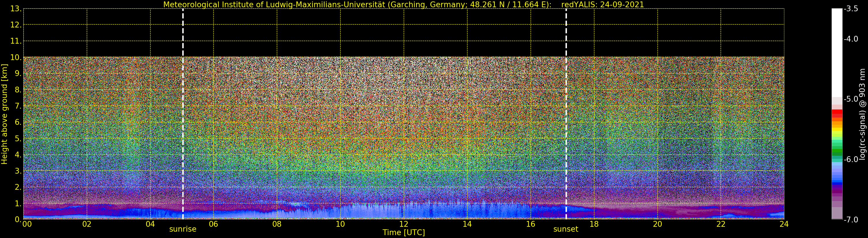Screen dimensions: 868x238
Task: Select the "Height above ground [km]" axis title
Action: tap(4, 114)
